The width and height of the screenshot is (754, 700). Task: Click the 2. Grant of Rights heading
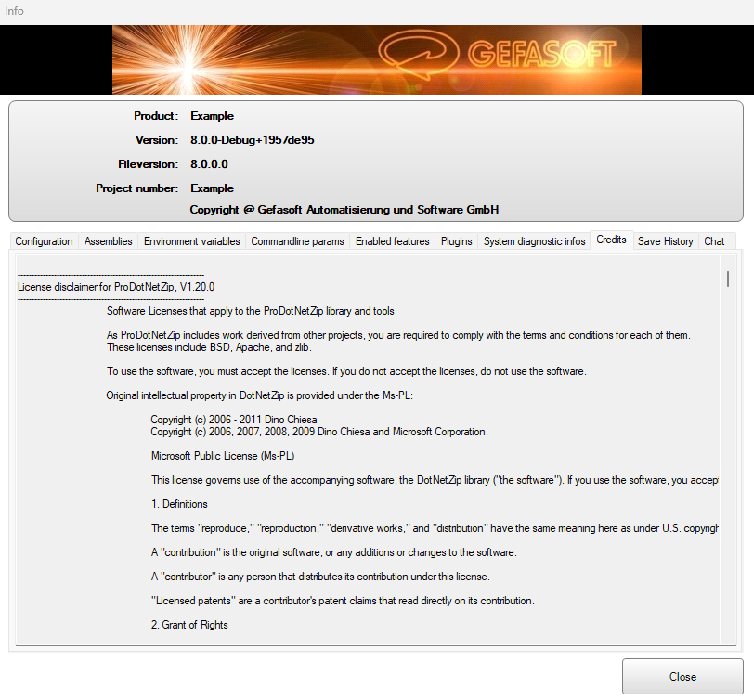tap(189, 625)
